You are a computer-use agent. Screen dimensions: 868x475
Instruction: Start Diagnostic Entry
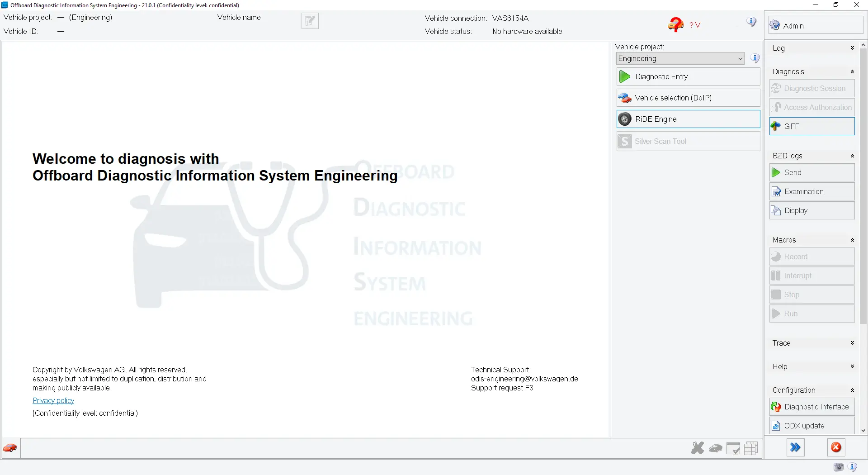click(688, 76)
